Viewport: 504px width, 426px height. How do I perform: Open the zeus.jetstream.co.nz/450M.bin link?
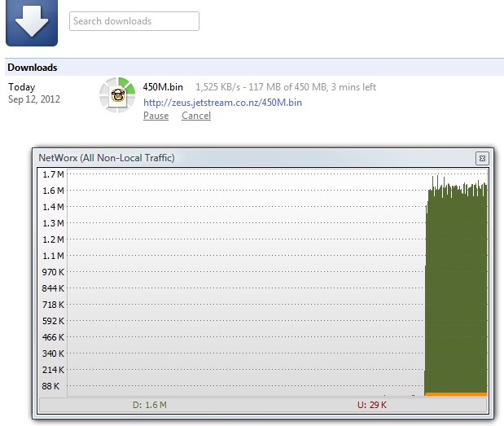point(222,103)
